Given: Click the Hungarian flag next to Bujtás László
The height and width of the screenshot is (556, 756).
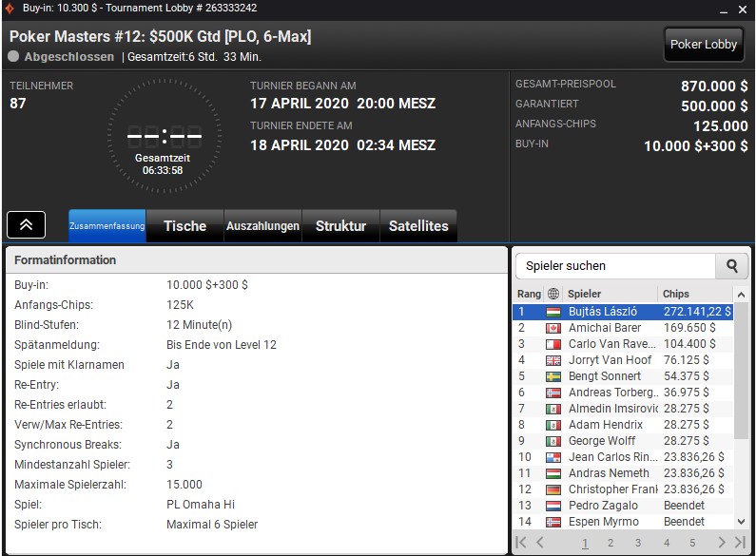Looking at the screenshot, I should [x=553, y=312].
